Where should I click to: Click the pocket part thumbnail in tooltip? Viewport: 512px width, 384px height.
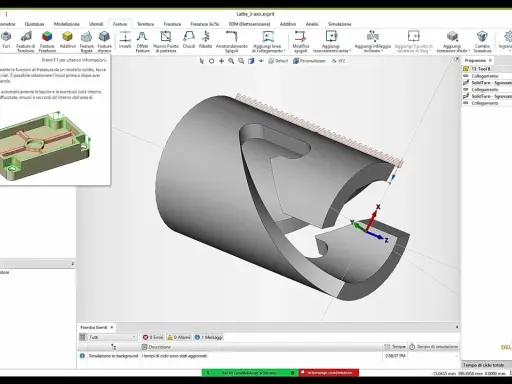(x=44, y=145)
